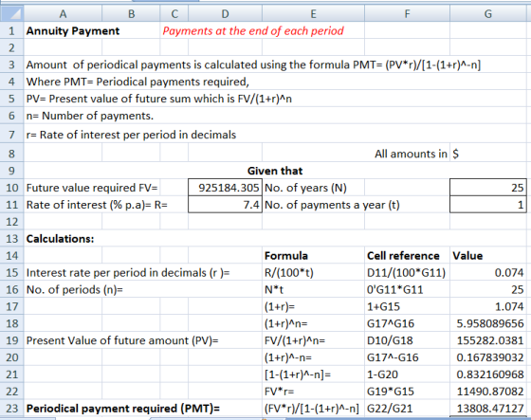Click 'No. of years (N)' label
Image resolution: width=531 pixels, height=420 pixels.
305,188
